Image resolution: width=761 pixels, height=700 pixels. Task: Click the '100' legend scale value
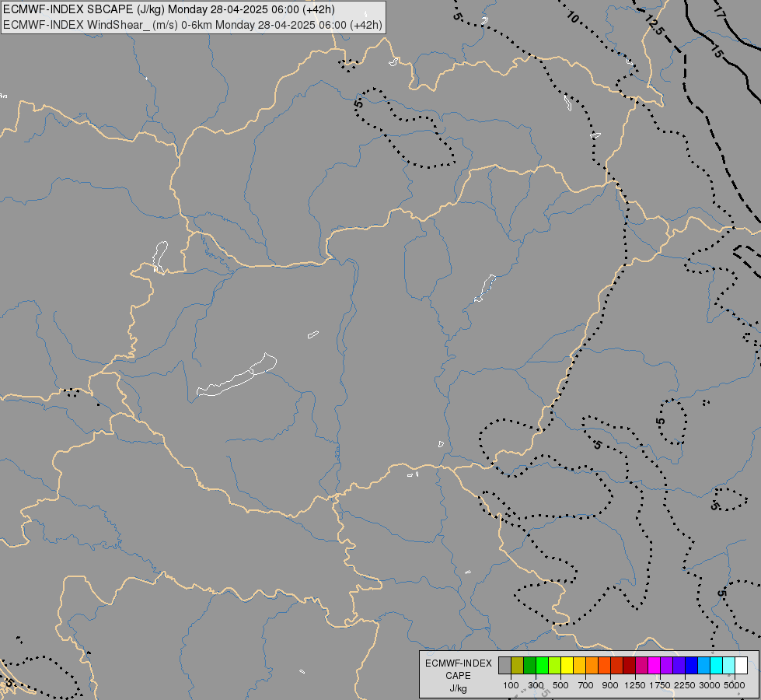click(x=511, y=685)
